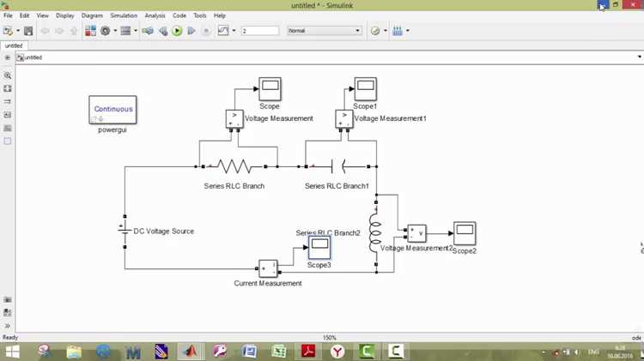Open the Diagram menu

[92, 15]
